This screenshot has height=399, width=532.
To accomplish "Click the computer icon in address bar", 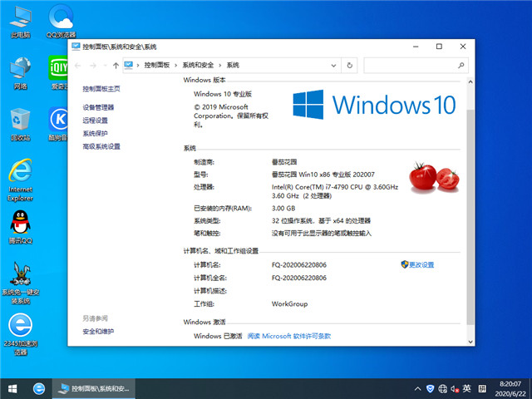I will pos(129,65).
